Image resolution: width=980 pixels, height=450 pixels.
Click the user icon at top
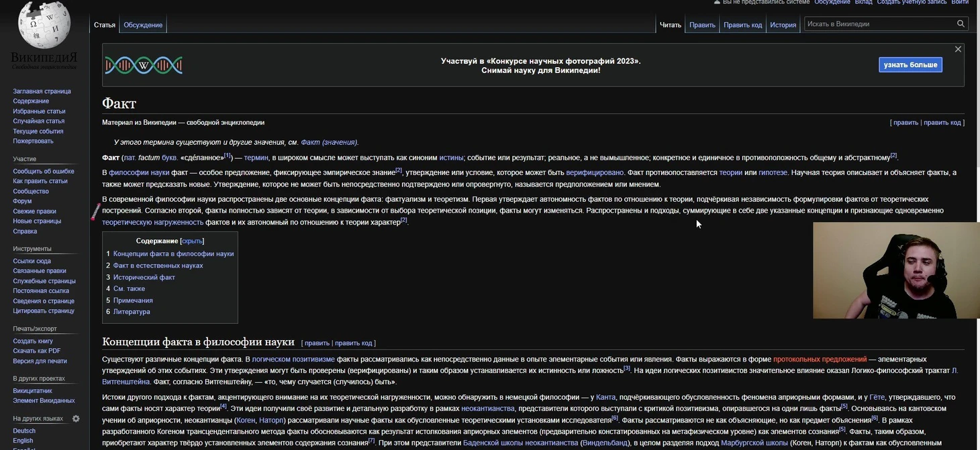(718, 2)
